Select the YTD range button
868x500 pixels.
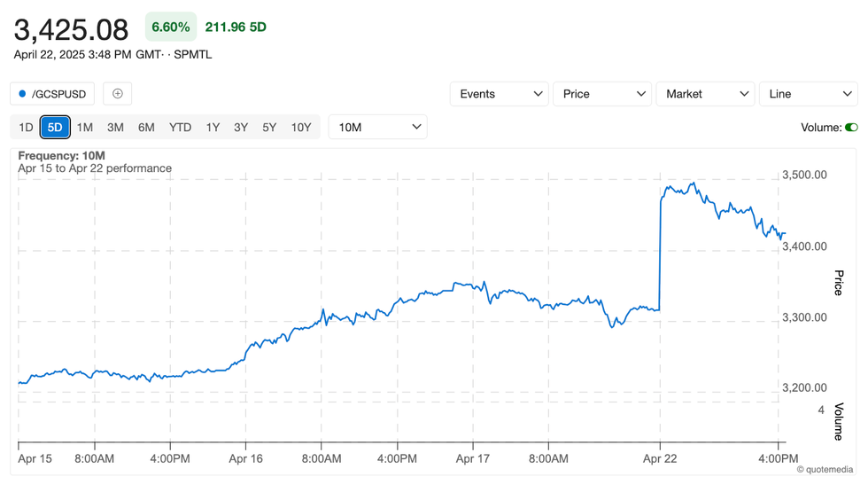click(x=180, y=128)
